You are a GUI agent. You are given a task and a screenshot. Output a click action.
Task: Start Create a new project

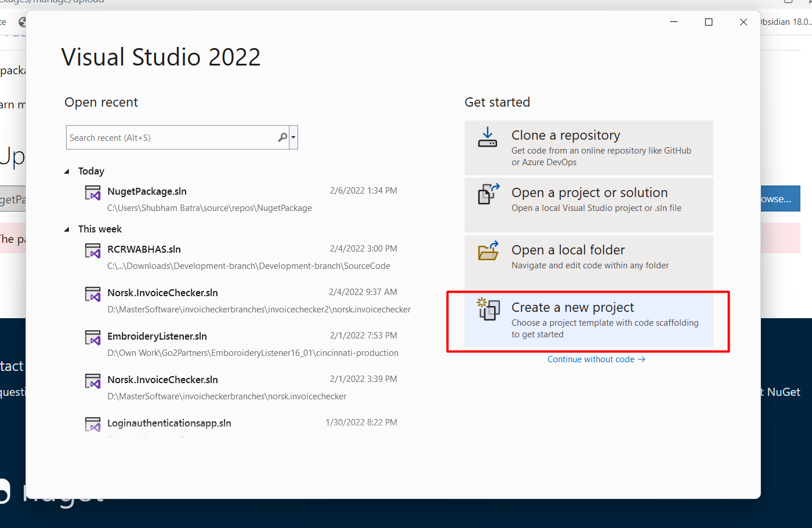coord(589,320)
